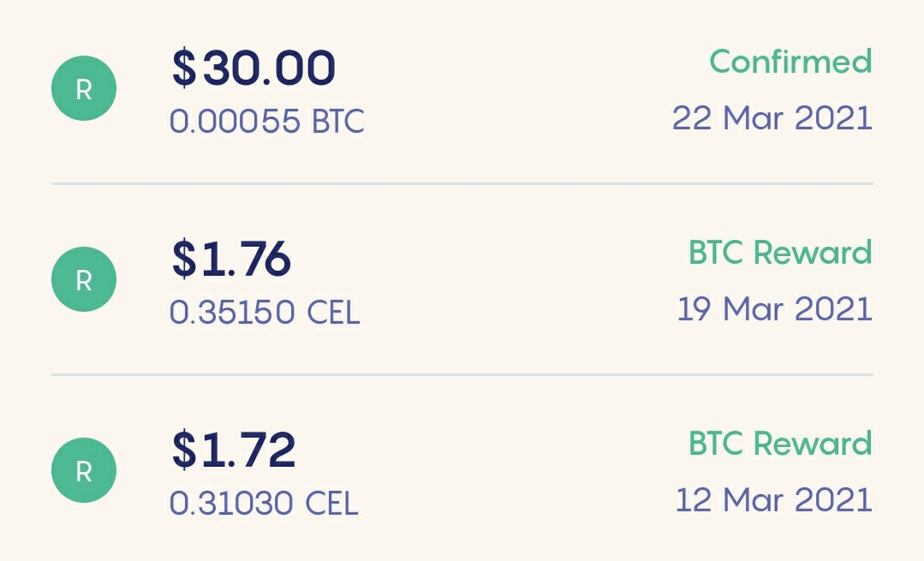
Task: Click the green R icon beside $30.00
Action: click(84, 88)
